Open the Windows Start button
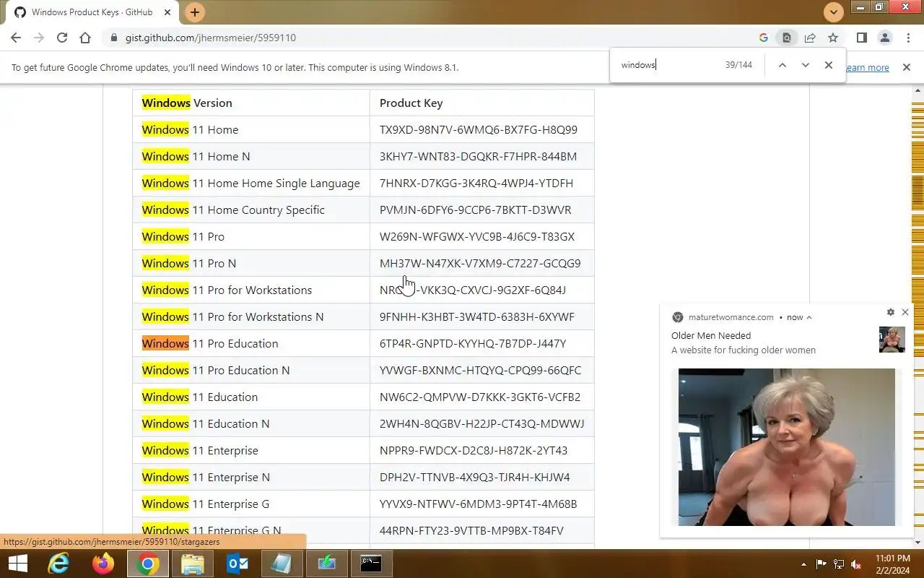Viewport: 924px width, 578px height. (17, 564)
